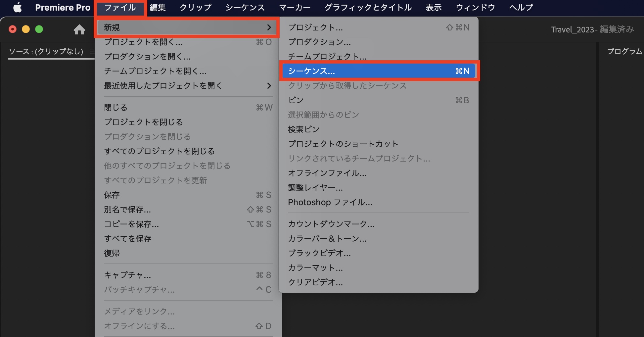Choose プロダクションを開く… menu item
This screenshot has width=644, height=337.
pyautogui.click(x=188, y=57)
